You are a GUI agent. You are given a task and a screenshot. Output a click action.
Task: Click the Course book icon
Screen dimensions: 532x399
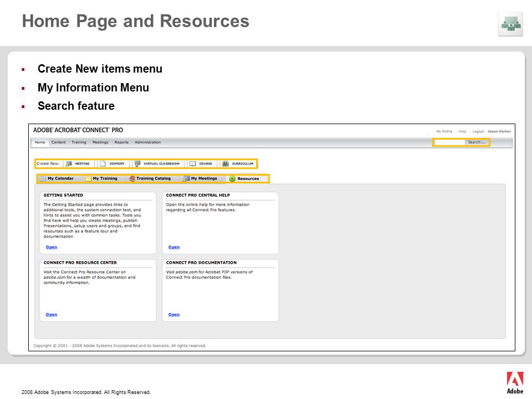point(192,163)
